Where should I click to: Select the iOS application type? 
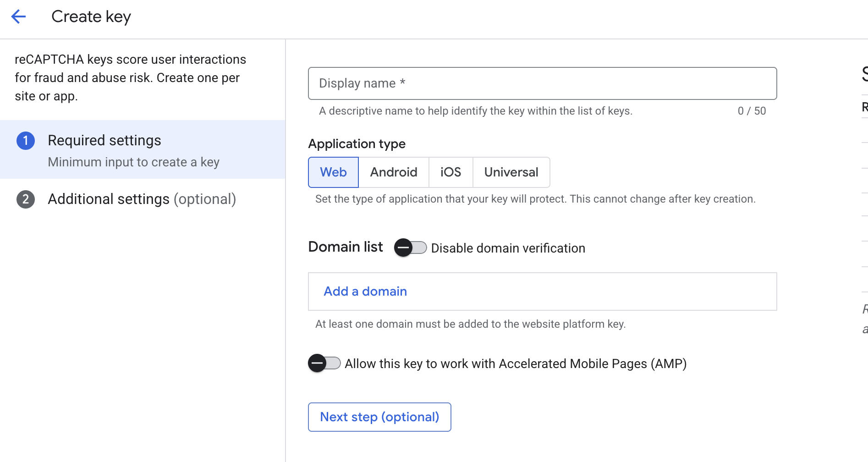[450, 172]
